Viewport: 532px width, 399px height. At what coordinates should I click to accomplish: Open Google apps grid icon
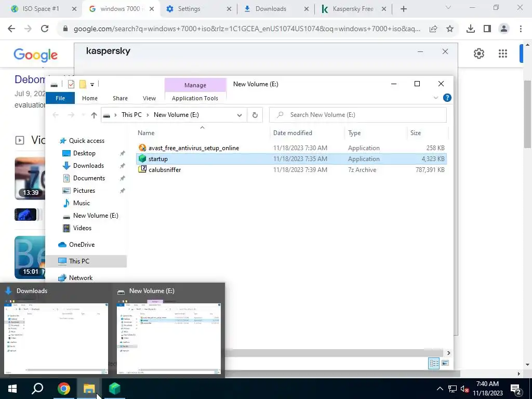pos(502,54)
